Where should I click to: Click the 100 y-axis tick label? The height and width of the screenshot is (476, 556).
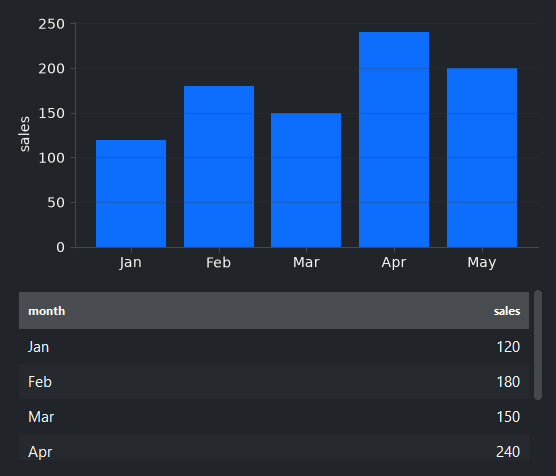[52, 158]
